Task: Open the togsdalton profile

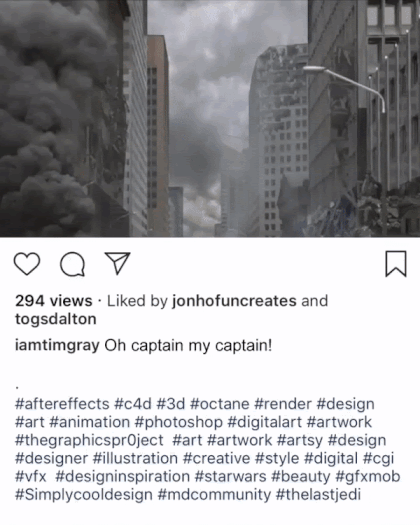Action: point(56,319)
